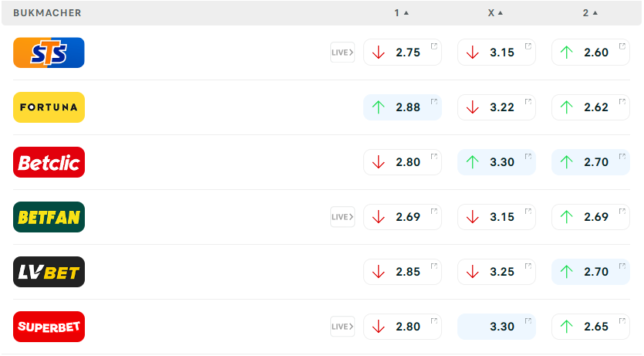Viewport: 644px width, 356px height.
Task: Click the LV BET bookmaker logo
Action: (49, 272)
